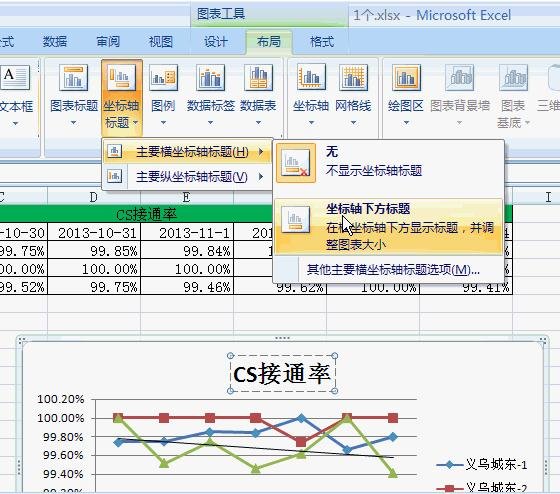Click cell with value 99.85%
Screen dimensions: 560x494
click(94, 251)
